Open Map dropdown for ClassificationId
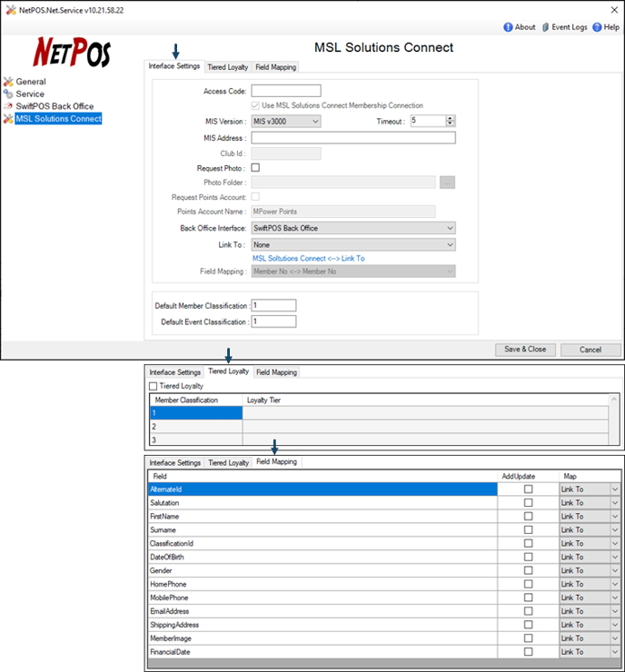Viewport: 625px width, 672px height. (590, 543)
